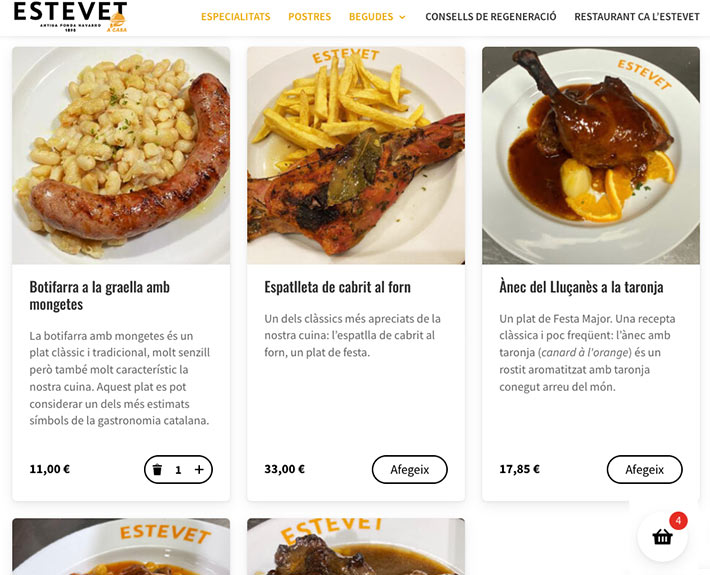710x575 pixels.
Task: Visit Restaurant Ca l'Estevet link
Action: [637, 17]
